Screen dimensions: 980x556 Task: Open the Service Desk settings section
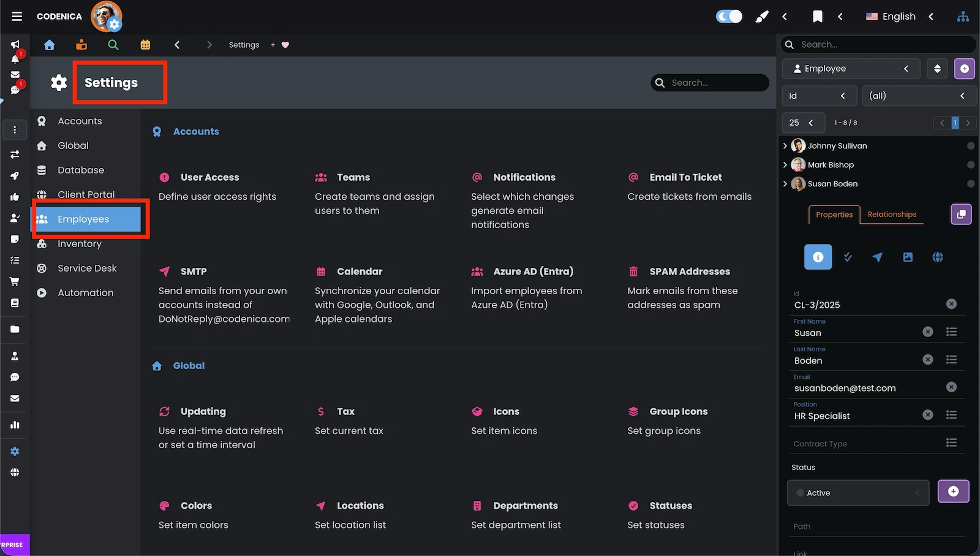click(86, 268)
